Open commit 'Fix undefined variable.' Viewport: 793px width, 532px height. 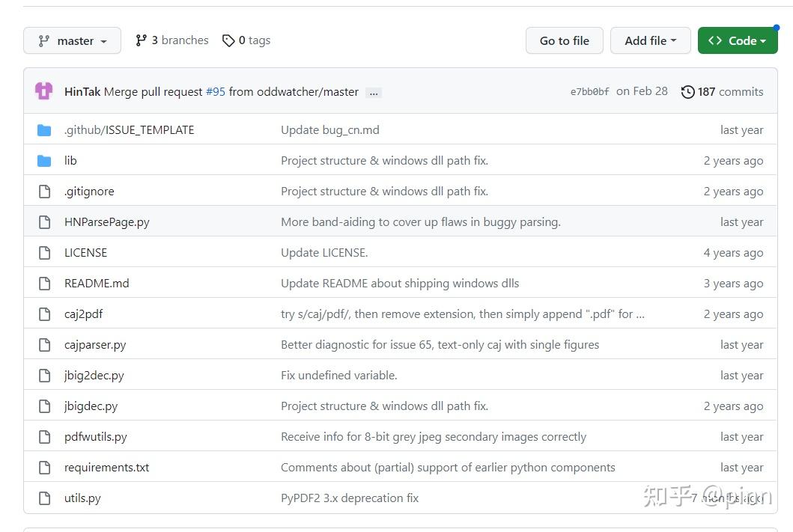[339, 376]
